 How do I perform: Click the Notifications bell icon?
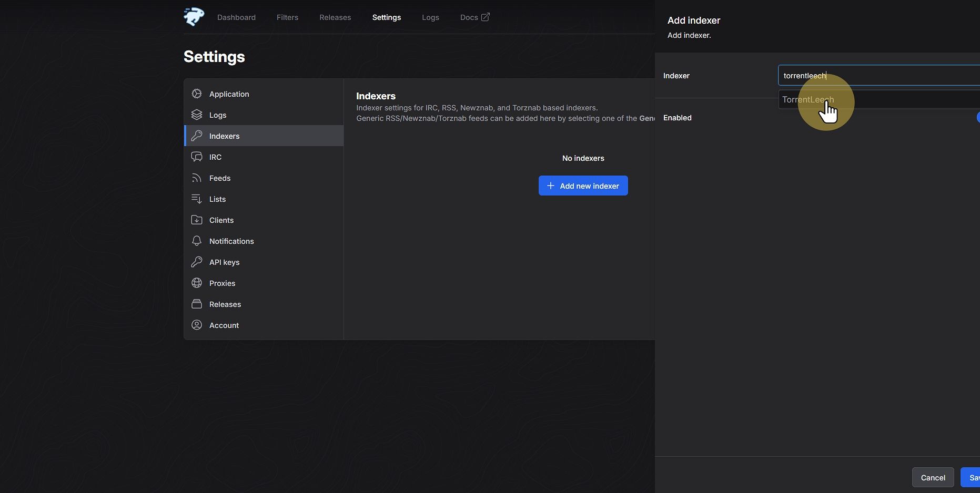[x=197, y=241]
